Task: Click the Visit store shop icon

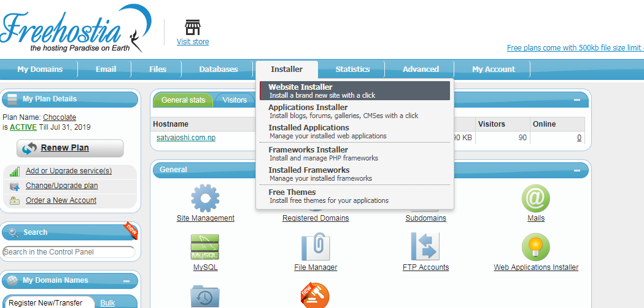Action: [x=192, y=28]
